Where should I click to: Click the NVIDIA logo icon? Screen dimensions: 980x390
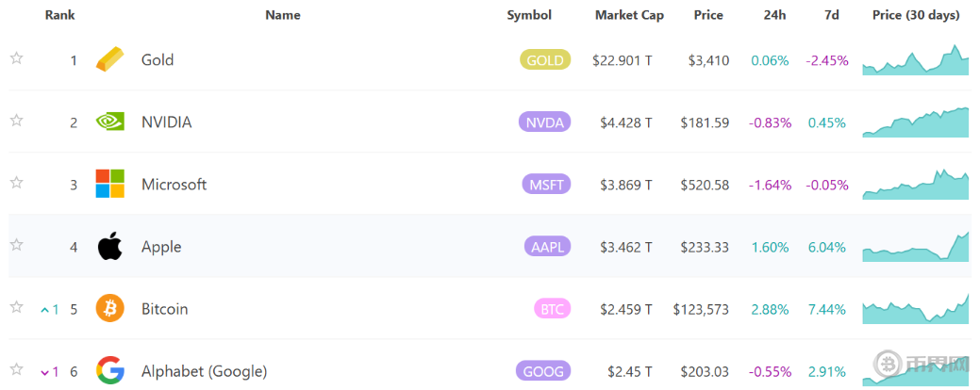[x=109, y=122]
